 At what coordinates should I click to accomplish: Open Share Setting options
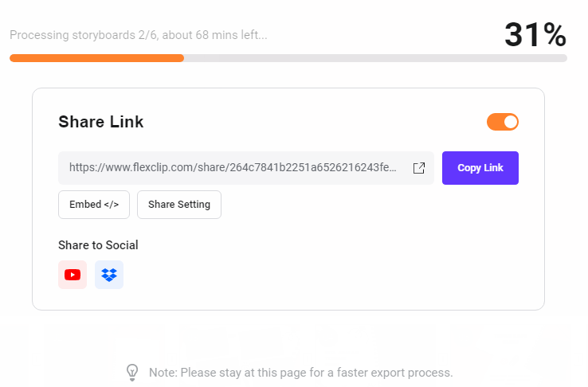[x=179, y=205]
